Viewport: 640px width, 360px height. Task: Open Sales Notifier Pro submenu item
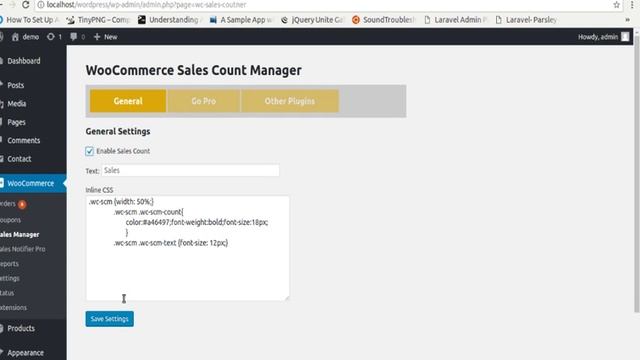23,249
